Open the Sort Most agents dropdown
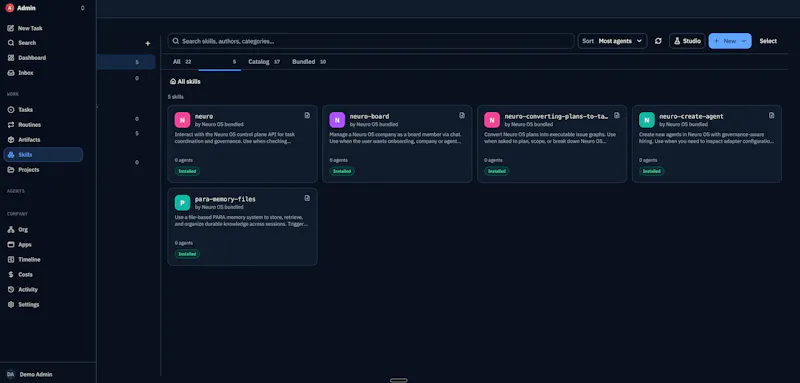 click(x=612, y=41)
